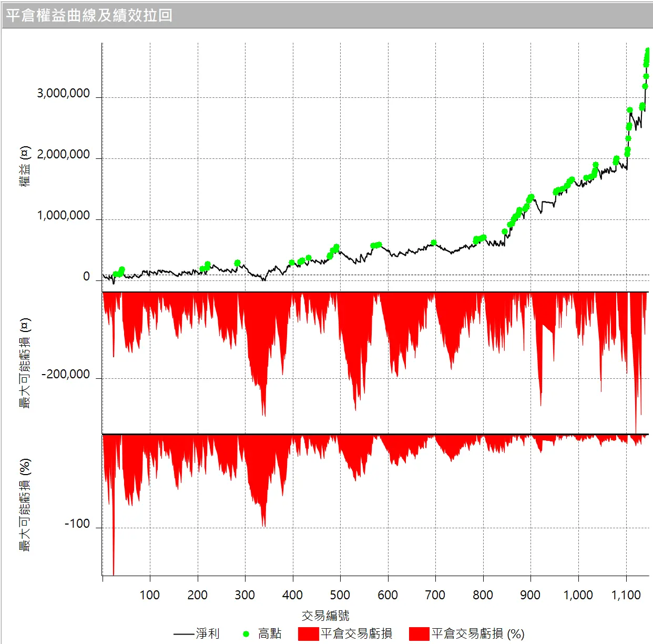This screenshot has height=644, width=653.
Task: Click the green high-point marker near trade 700
Action: pos(434,243)
